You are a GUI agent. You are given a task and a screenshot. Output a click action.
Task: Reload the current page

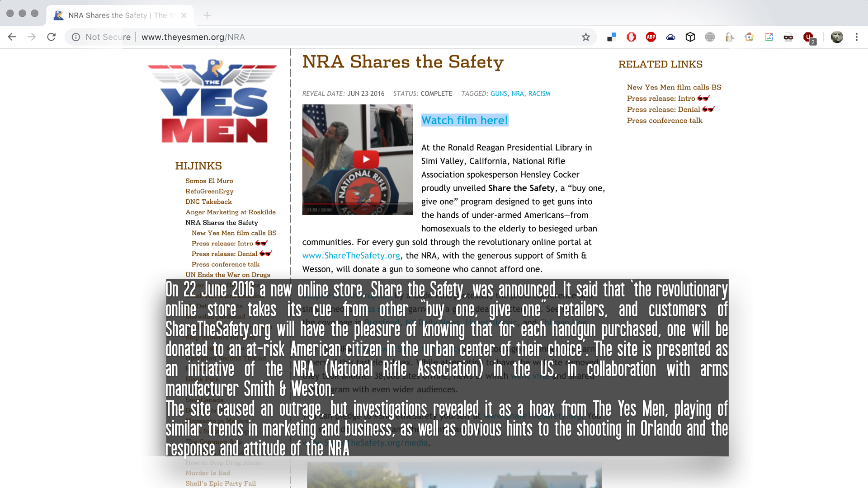[52, 37]
